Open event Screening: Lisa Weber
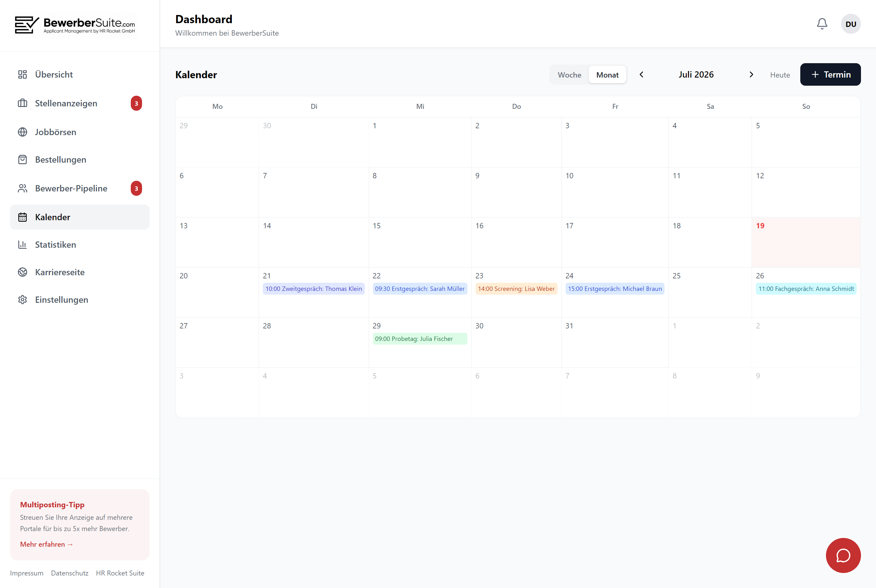The image size is (876, 588). click(x=516, y=288)
